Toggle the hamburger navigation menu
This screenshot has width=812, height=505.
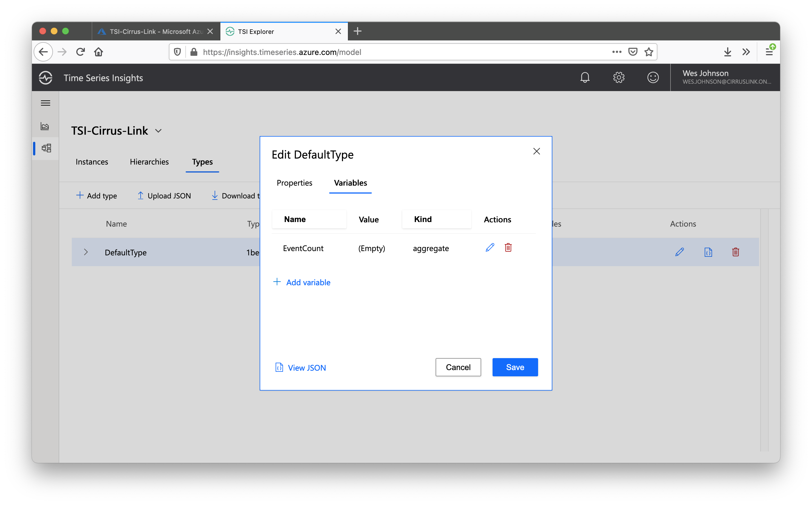point(46,103)
